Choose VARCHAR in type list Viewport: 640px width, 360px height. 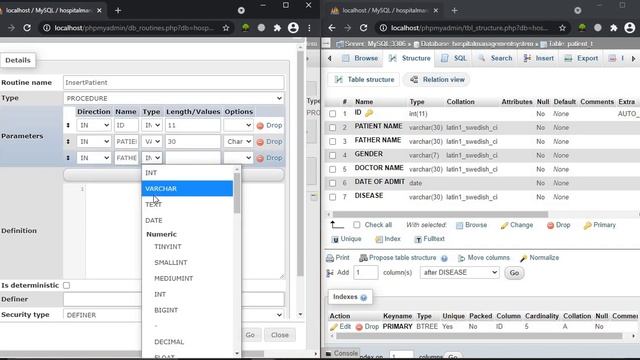click(x=187, y=189)
